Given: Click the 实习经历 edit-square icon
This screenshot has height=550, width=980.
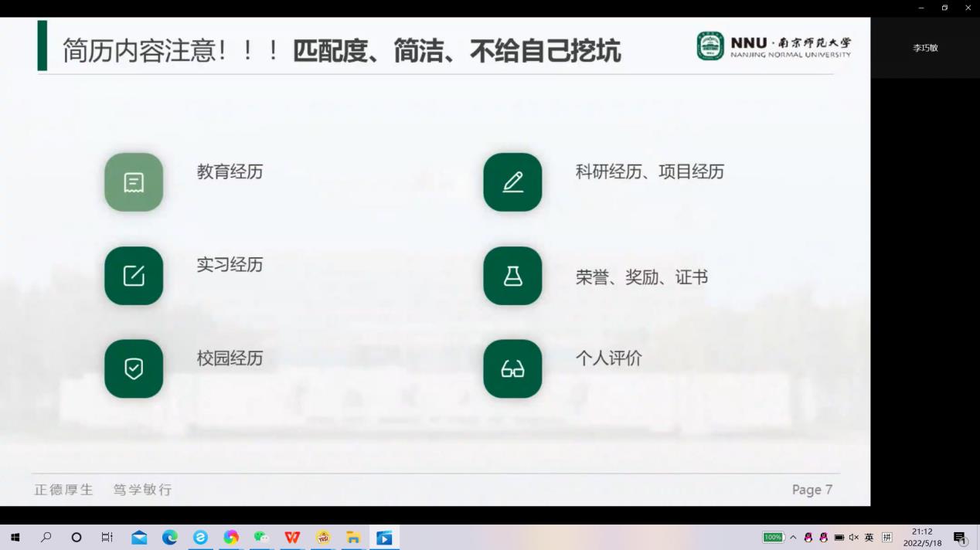Looking at the screenshot, I should 134,276.
